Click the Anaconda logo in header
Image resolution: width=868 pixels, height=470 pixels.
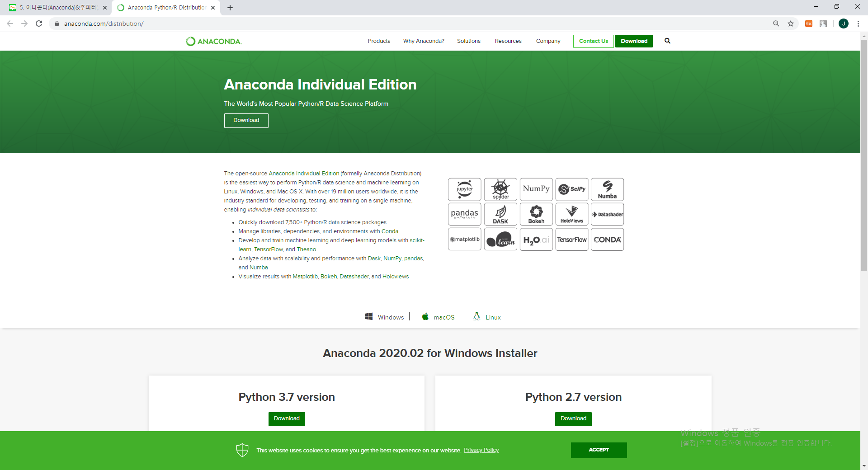click(x=213, y=41)
